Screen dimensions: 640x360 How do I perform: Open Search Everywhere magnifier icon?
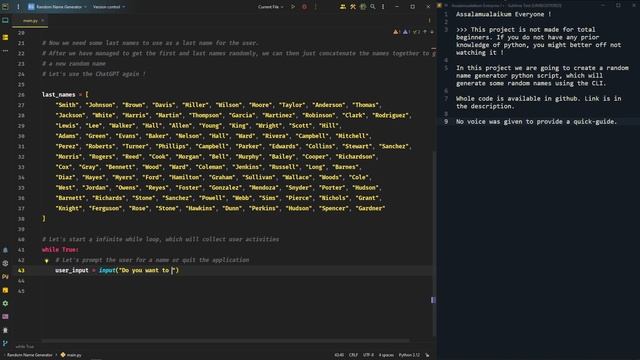tap(373, 7)
